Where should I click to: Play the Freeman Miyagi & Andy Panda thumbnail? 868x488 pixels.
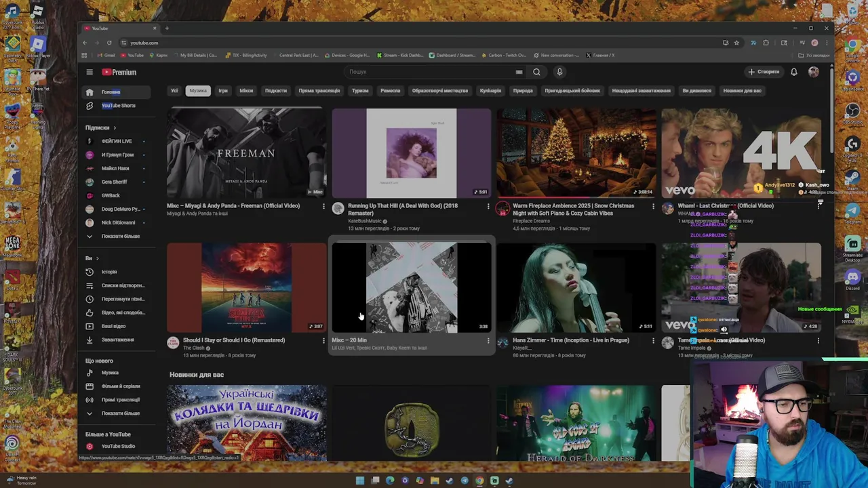(x=247, y=153)
